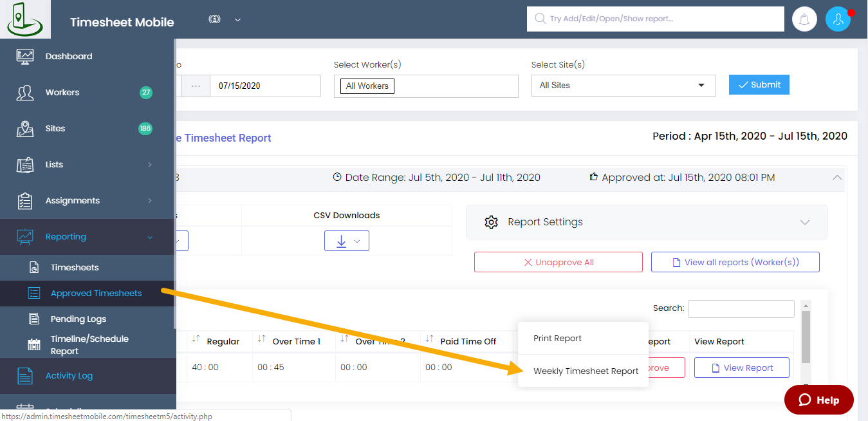Click the Reporting chart icon
The image size is (868, 421).
25,237
